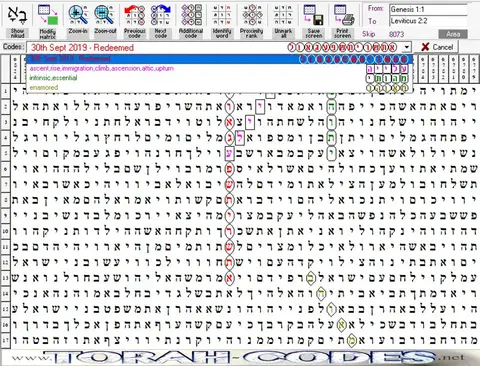The width and height of the screenshot is (480, 366).
Task: Click the Cancel button
Action: click(437, 47)
